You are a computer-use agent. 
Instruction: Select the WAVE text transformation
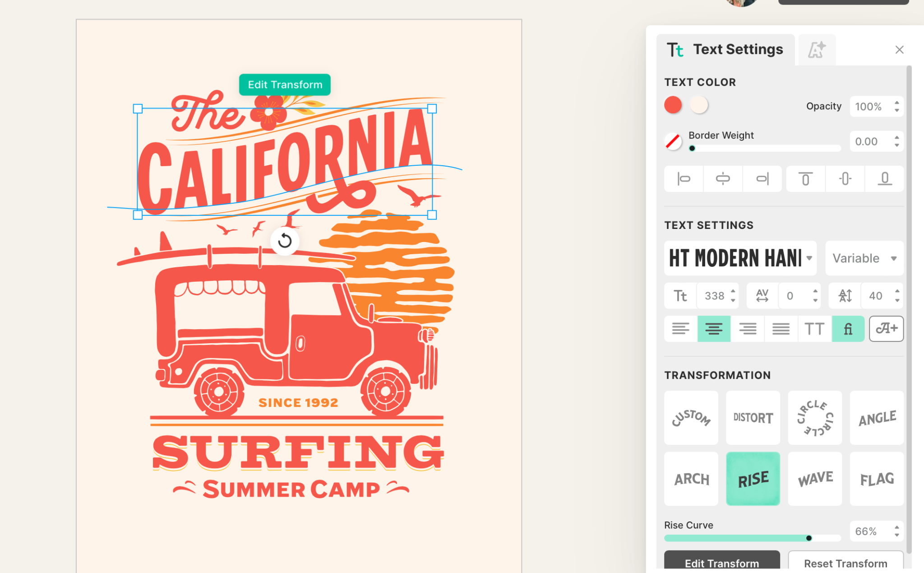pos(814,478)
